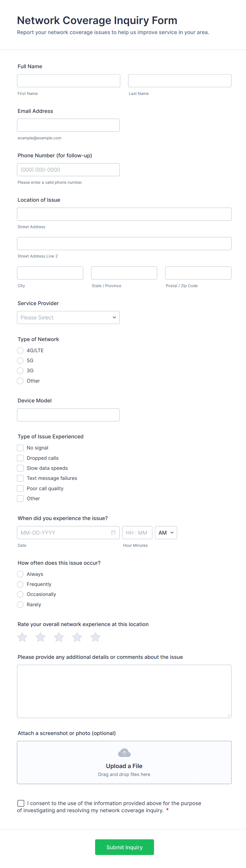Click the cloud upload icon
The height and width of the screenshot is (868, 246).
[x=124, y=753]
